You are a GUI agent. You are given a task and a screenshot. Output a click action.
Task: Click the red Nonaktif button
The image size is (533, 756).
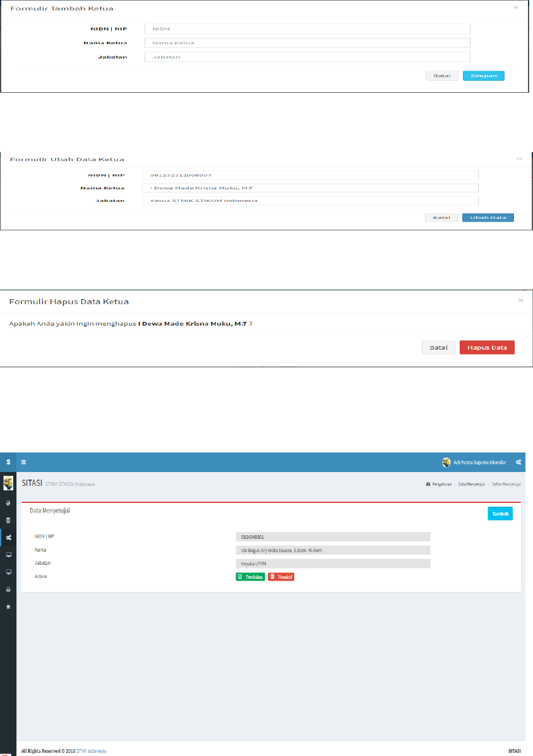(281, 577)
